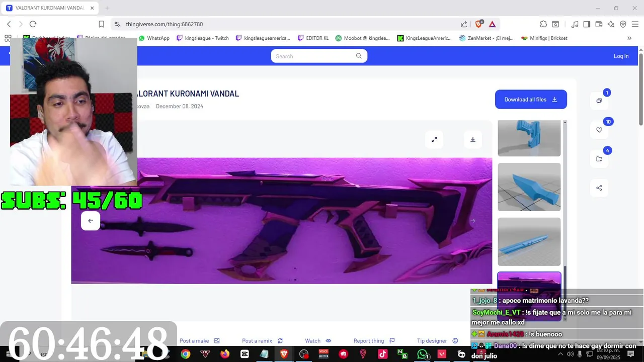Reload the Thingiverse page

(33, 24)
